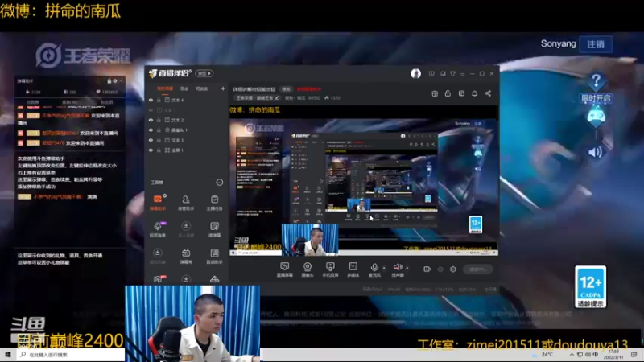Open the hamburger menu in the title bar
Screen dimensions: 644x362
tap(462, 74)
